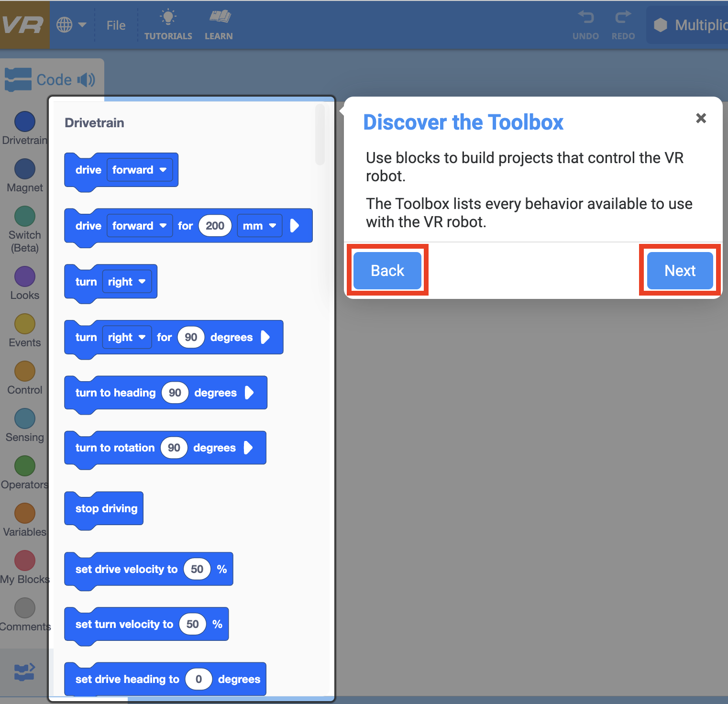Click the Back button in tutorial
The height and width of the screenshot is (704, 728).
387,271
